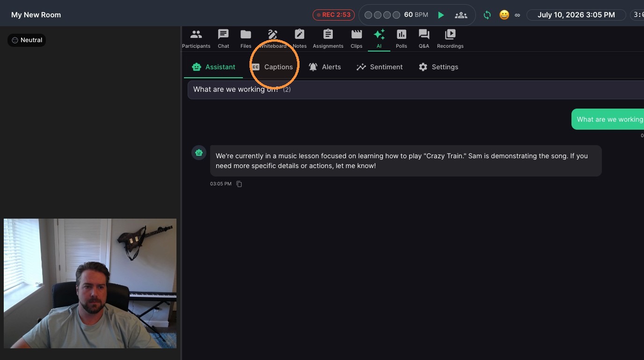Click the green sync icon
This screenshot has height=360, width=644.
coord(487,15)
